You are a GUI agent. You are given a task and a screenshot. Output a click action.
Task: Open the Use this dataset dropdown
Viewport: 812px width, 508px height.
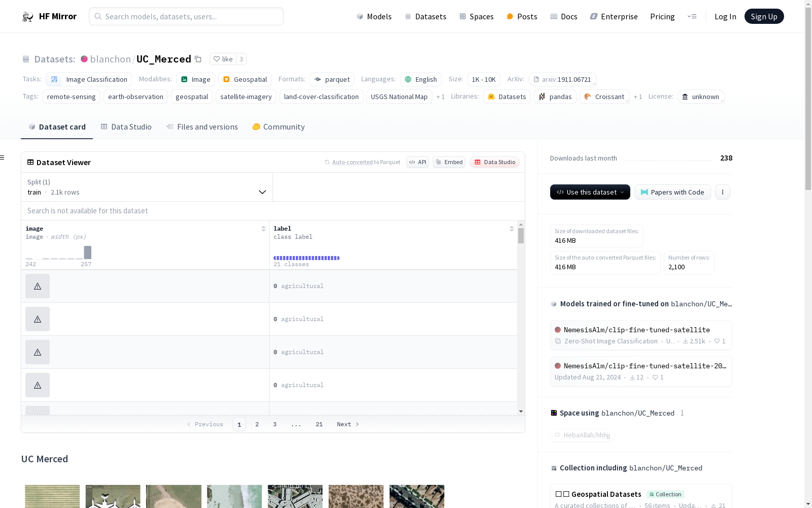tap(590, 192)
